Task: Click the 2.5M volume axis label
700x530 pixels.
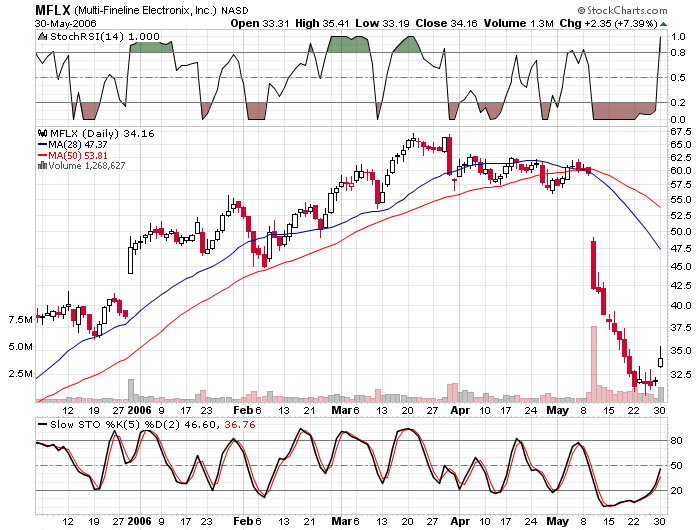Action: (21, 373)
